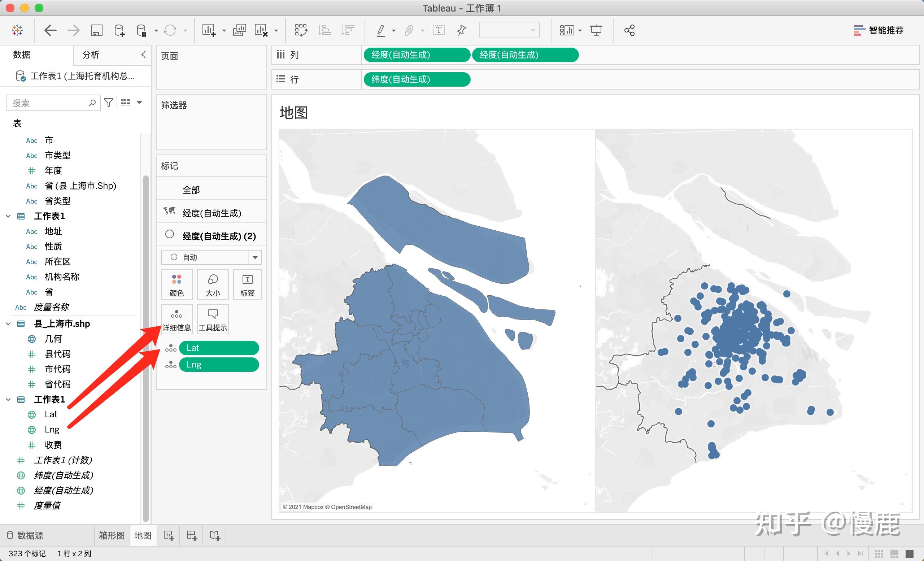Click the 智能推荐 button

[879, 30]
